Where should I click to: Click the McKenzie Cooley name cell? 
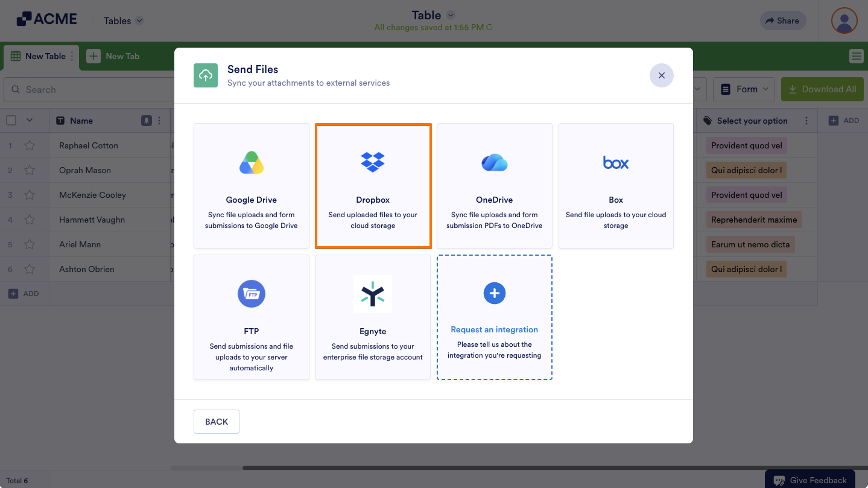(x=110, y=195)
